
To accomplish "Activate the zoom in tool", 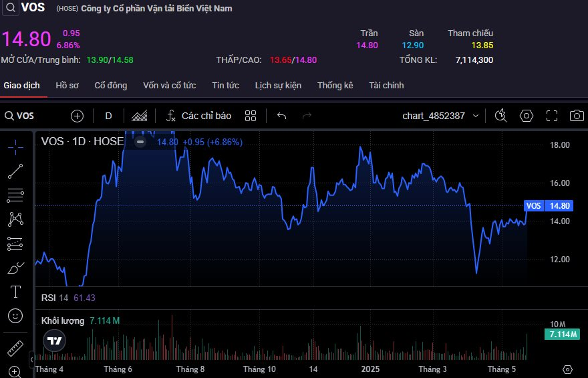I will coord(15,372).
